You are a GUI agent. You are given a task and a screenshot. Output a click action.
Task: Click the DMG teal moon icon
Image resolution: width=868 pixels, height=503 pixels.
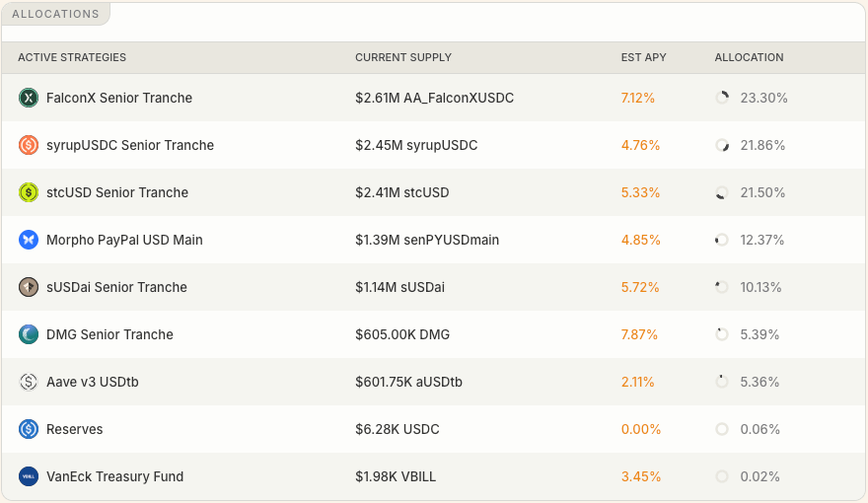(29, 334)
